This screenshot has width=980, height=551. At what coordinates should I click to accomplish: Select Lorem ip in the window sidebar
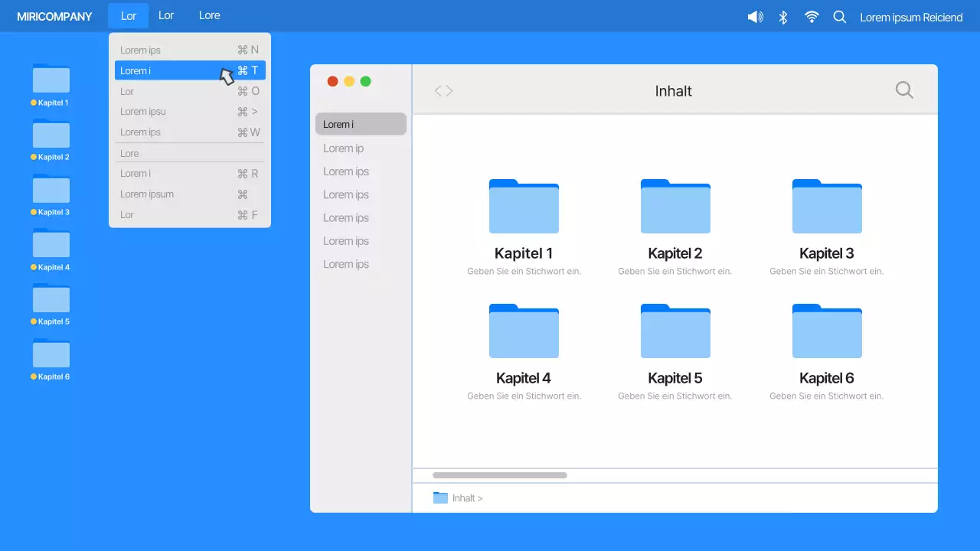pyautogui.click(x=343, y=148)
